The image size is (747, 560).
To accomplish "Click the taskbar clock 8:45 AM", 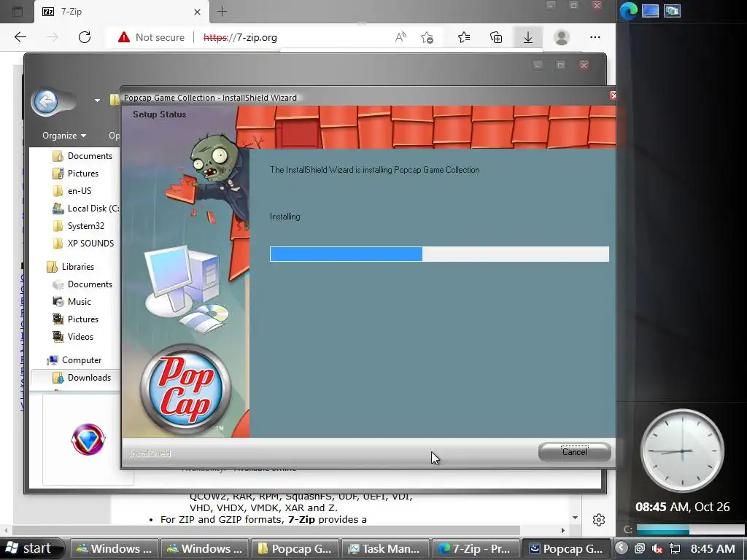I will (x=713, y=548).
